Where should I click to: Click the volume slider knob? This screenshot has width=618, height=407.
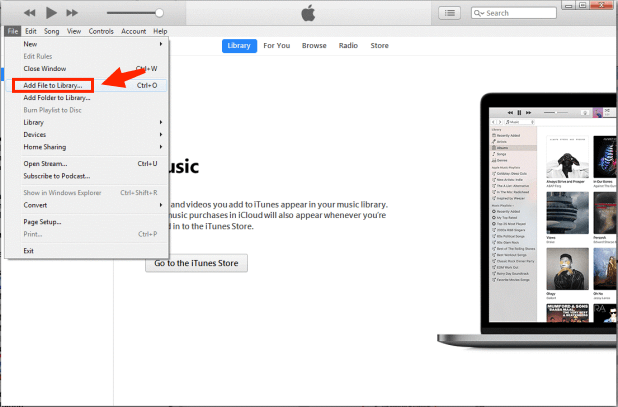tap(159, 13)
